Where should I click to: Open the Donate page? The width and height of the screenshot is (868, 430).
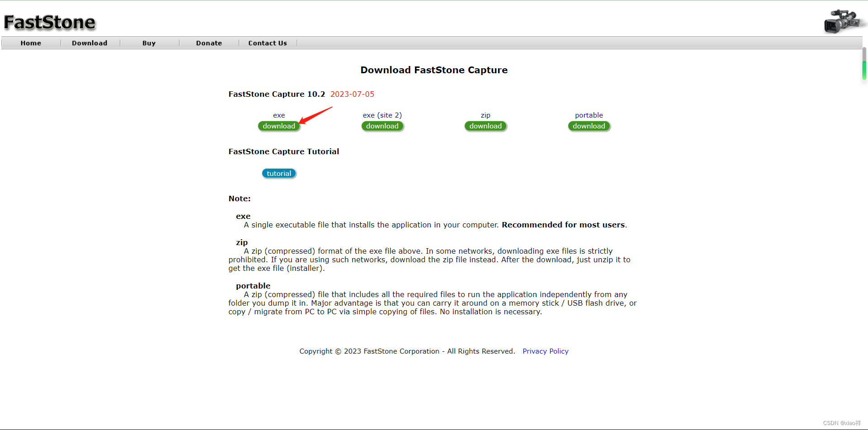click(209, 43)
